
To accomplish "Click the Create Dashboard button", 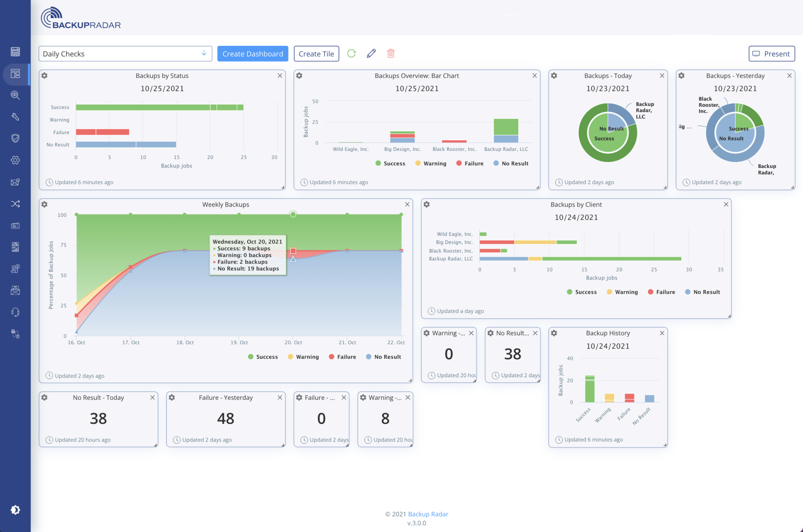I will coord(253,54).
